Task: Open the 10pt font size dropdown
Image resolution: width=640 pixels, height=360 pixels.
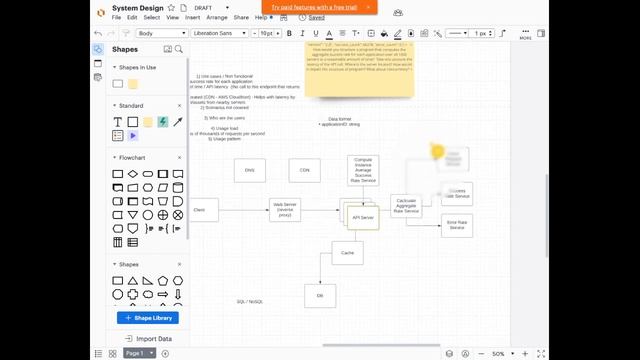Action: pos(267,33)
